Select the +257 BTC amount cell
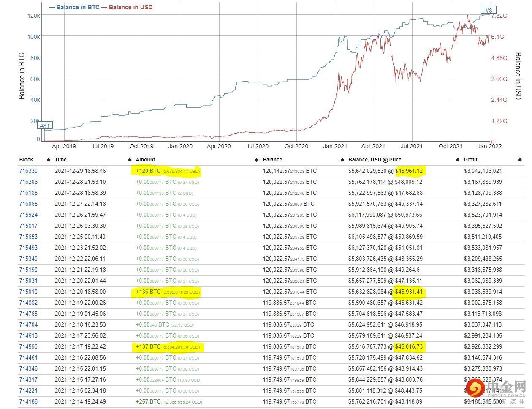The image size is (532, 409). click(169, 402)
